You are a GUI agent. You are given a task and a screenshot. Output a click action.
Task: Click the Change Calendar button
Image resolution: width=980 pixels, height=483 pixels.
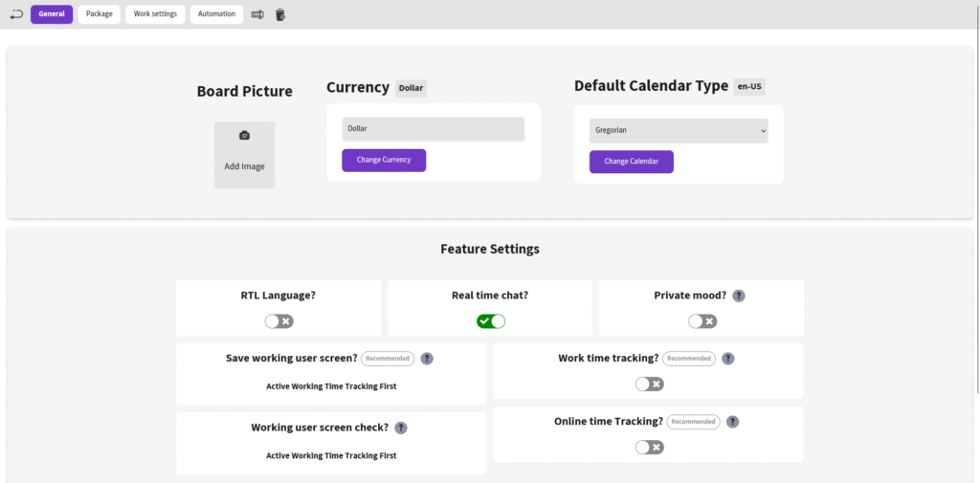pyautogui.click(x=631, y=162)
